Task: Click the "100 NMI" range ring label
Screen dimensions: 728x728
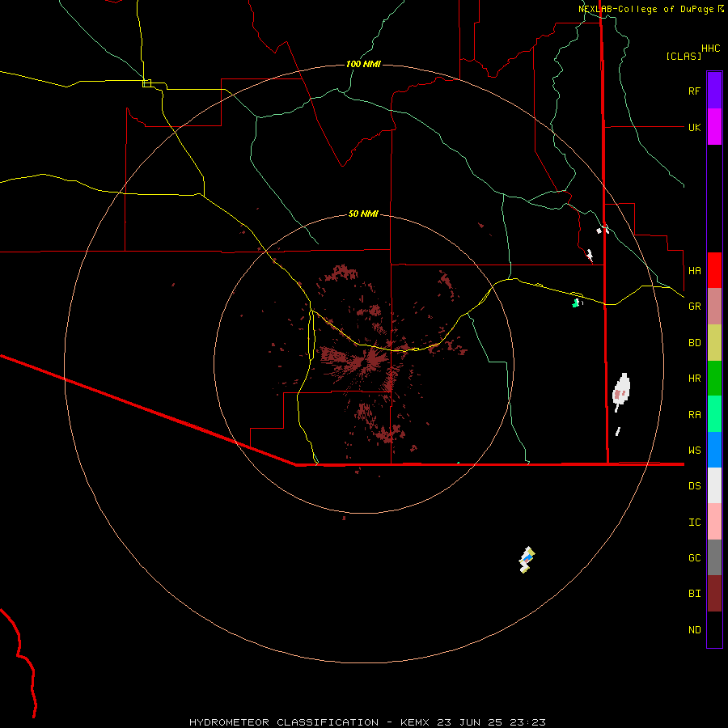Action: (x=363, y=64)
